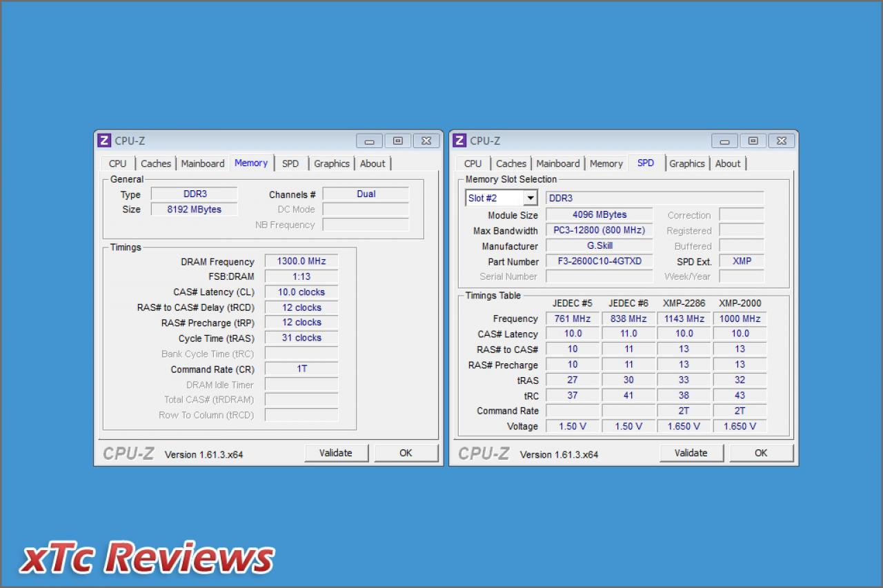Click the DDR3 field beside Slot #2

pyautogui.click(x=655, y=198)
